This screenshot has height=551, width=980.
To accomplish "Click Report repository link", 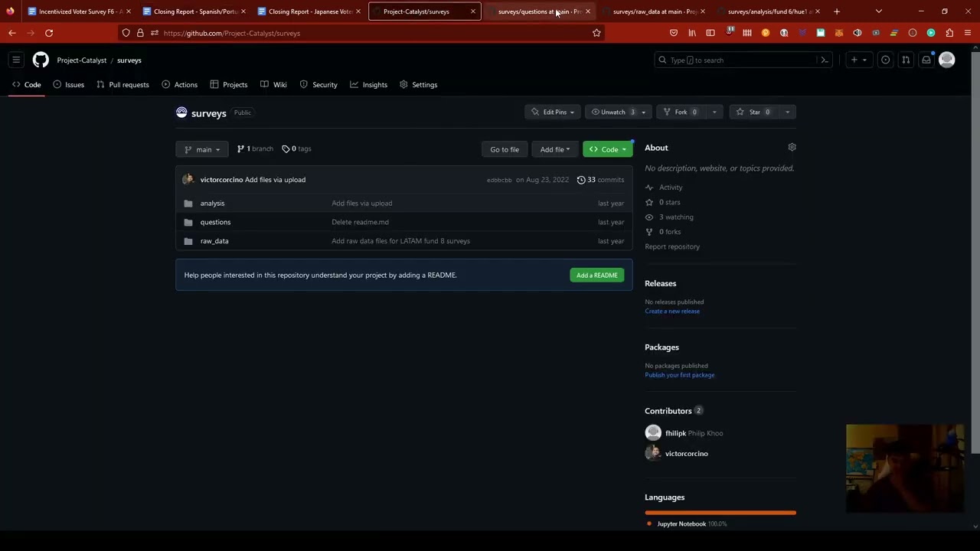I will 672,246.
